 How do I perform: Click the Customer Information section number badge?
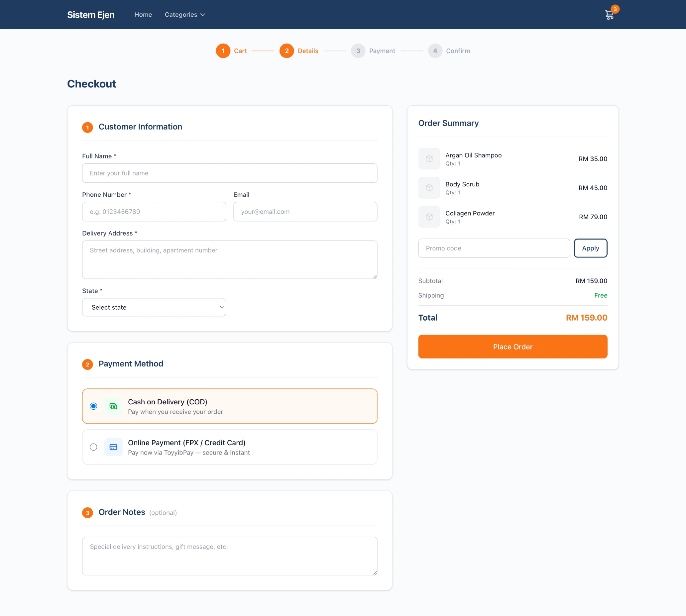88,127
